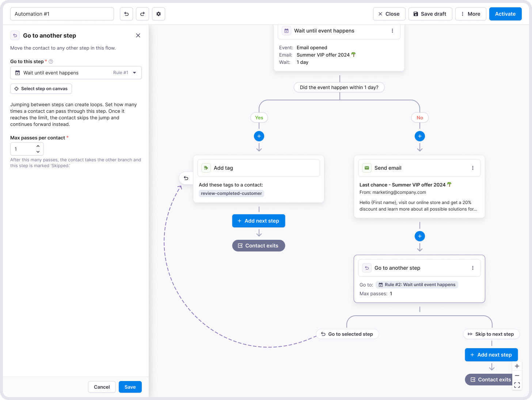532x400 pixels.
Task: Open the More menu
Action: (471, 14)
